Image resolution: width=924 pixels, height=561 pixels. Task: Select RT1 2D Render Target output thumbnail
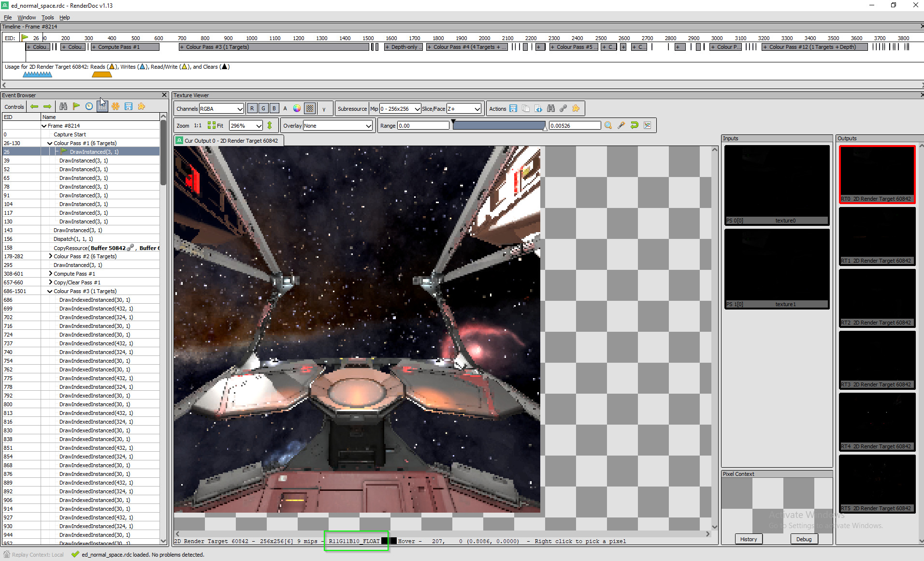877,236
